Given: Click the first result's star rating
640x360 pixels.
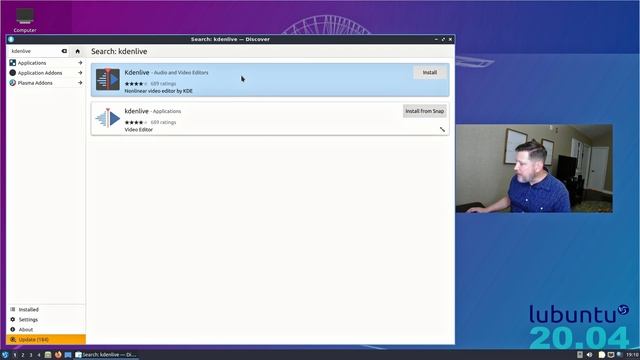Looking at the screenshot, I should (x=136, y=84).
